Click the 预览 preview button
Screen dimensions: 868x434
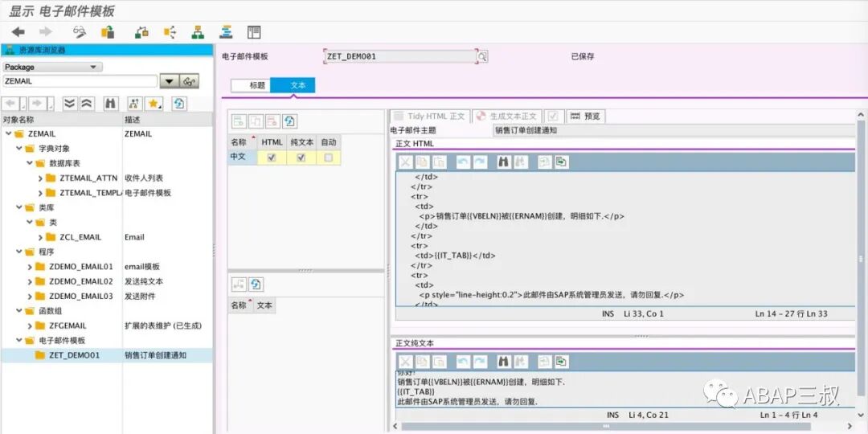coord(586,117)
